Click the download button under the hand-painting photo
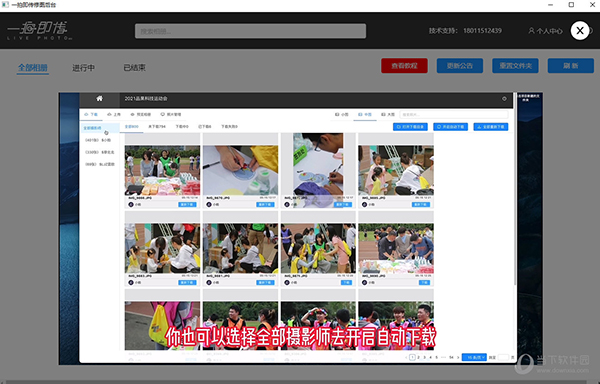Image resolution: width=600 pixels, height=384 pixels. point(266,205)
